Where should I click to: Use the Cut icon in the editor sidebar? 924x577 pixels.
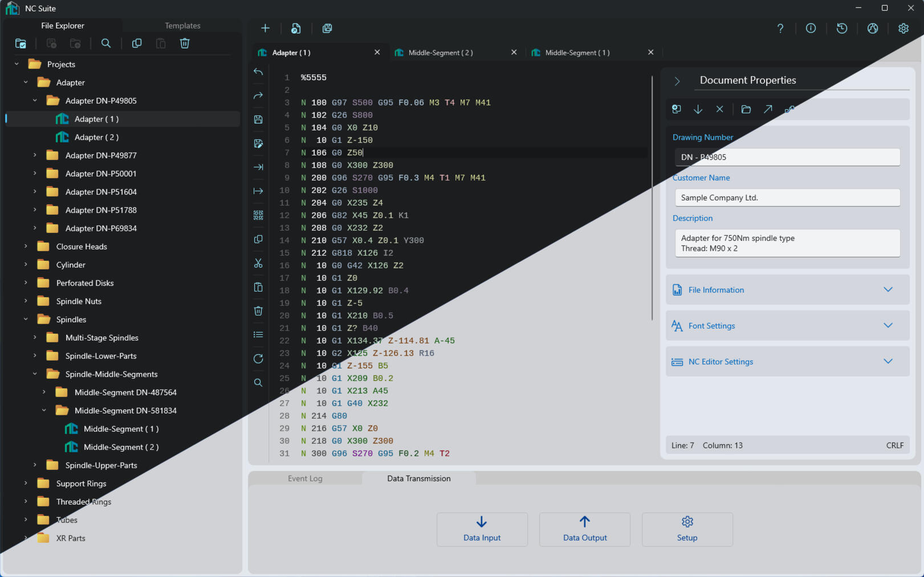coord(258,263)
